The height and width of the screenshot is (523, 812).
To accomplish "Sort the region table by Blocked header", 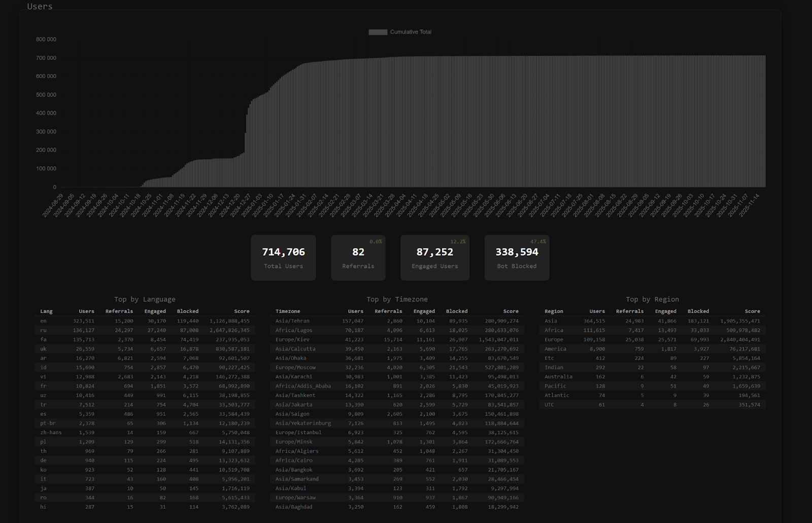I will pyautogui.click(x=698, y=311).
